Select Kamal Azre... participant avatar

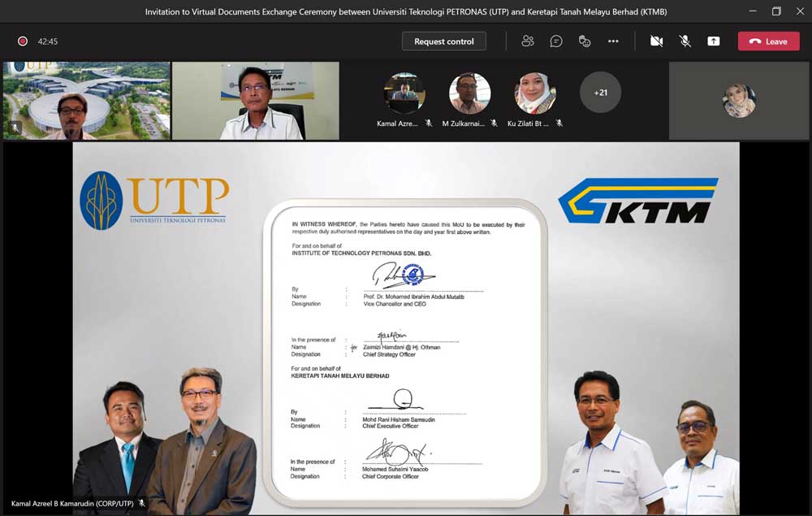tap(404, 93)
